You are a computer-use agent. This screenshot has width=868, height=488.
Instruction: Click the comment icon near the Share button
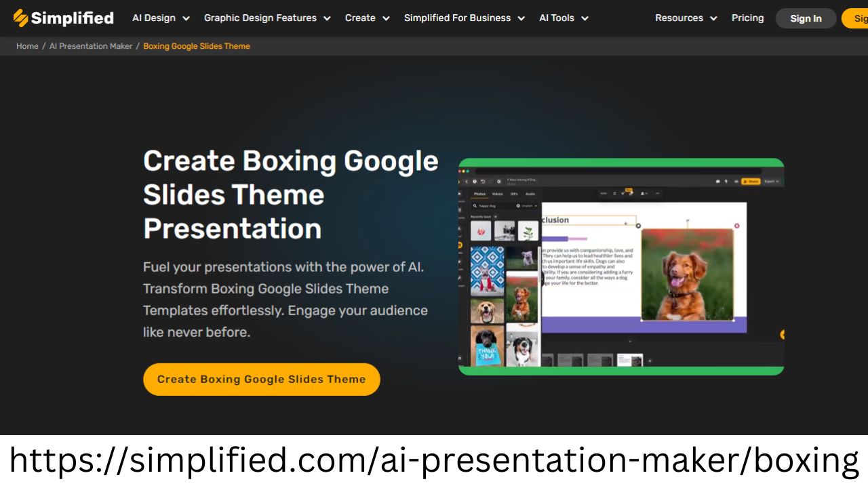718,182
